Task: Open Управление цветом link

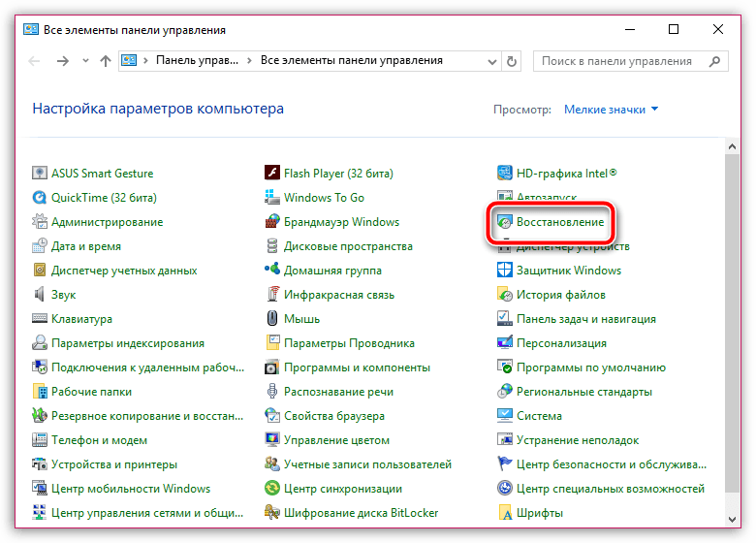Action: pyautogui.click(x=336, y=440)
